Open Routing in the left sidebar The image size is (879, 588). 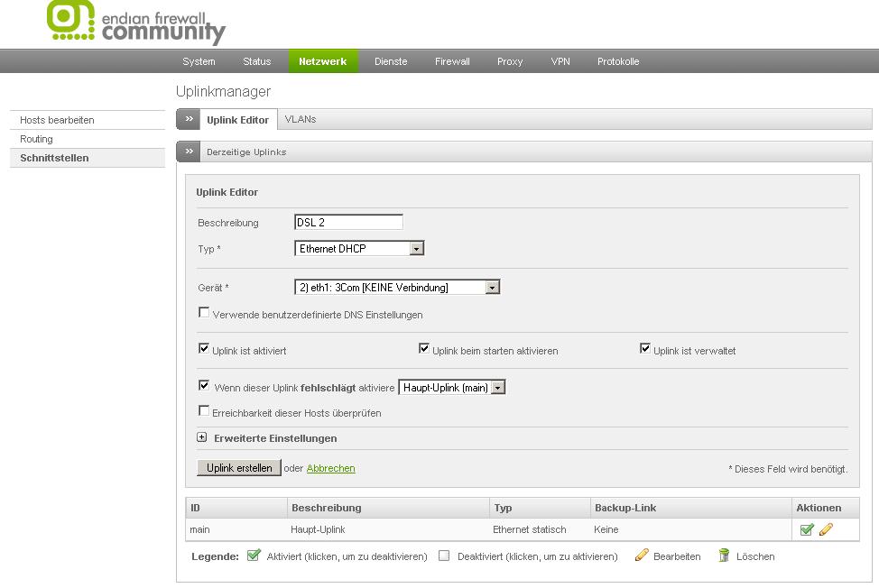(37, 139)
